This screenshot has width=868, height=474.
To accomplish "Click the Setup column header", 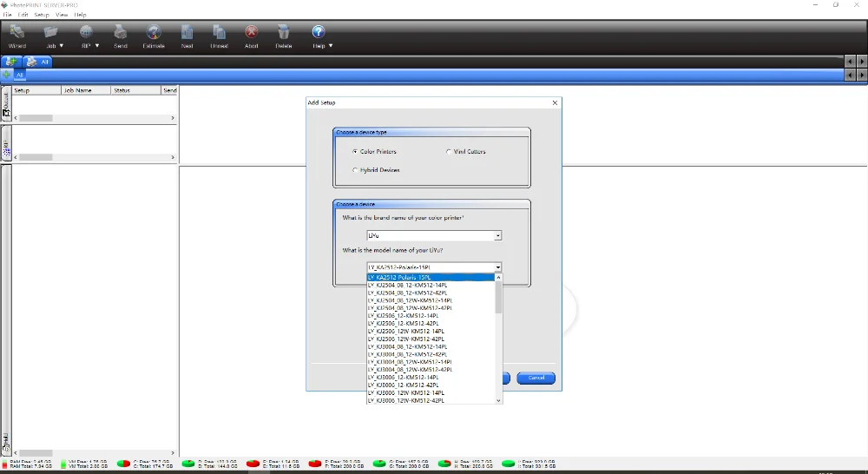I will (x=36, y=89).
